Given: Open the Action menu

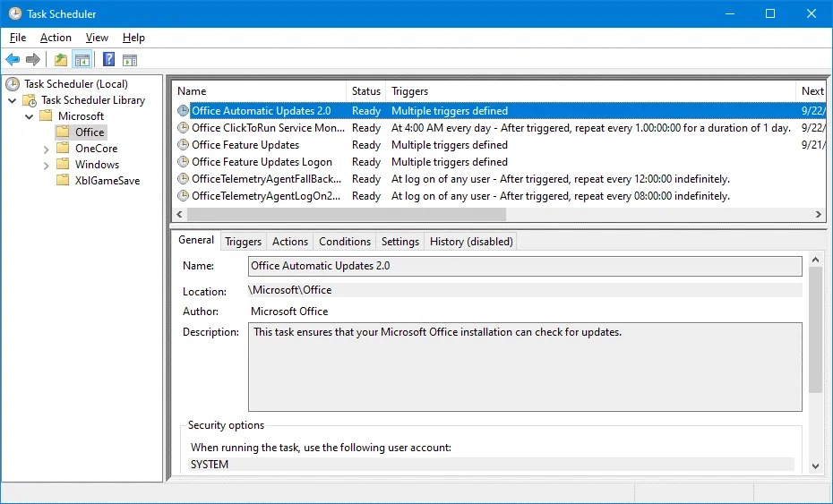Looking at the screenshot, I should 56,38.
